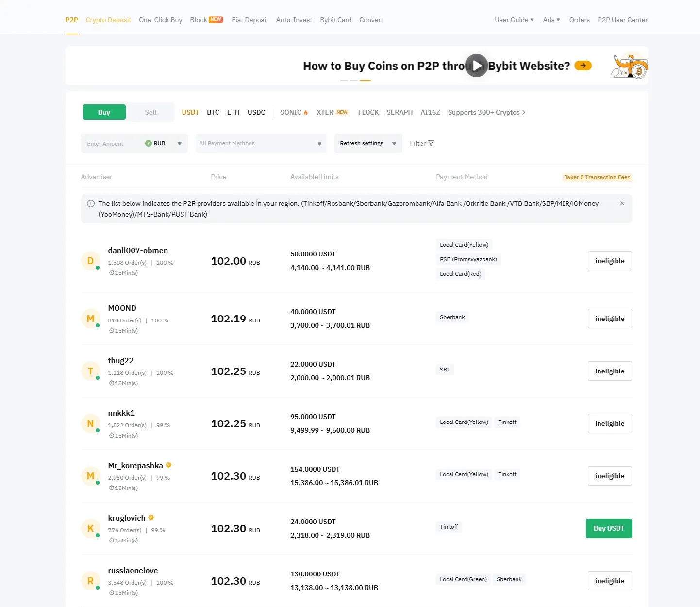Click the green coin icon in the amount field
This screenshot has height=607, width=700.
(x=148, y=143)
